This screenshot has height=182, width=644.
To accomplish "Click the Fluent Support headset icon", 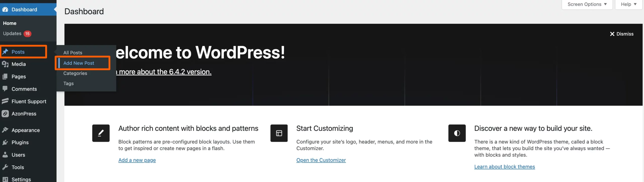I will (6, 101).
